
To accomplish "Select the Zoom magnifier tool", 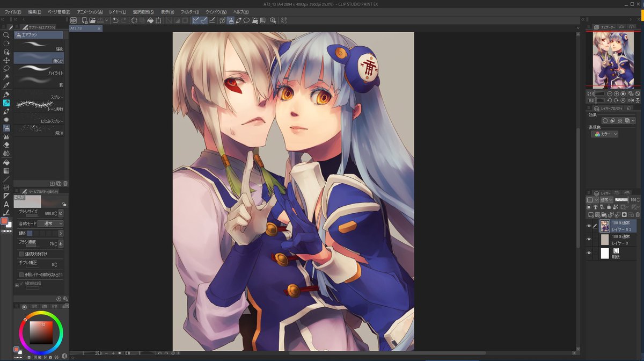I will (6, 35).
